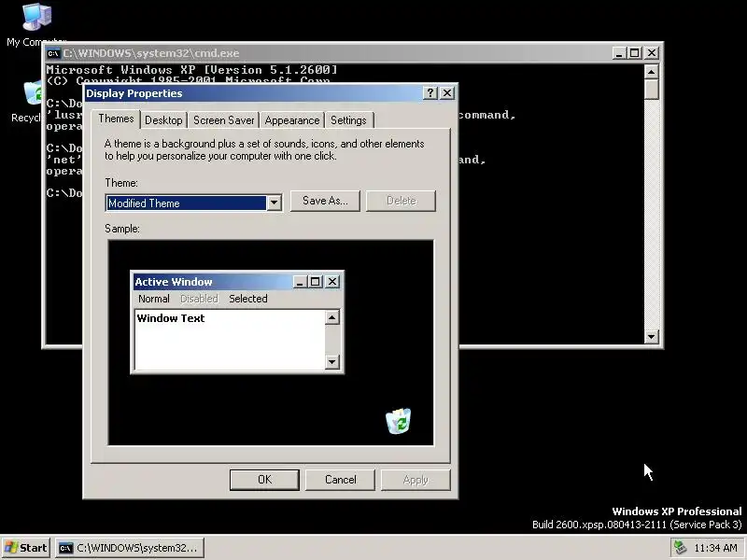Screen dimensions: 747x560
Task: Click the taskbar clock showing 11:34 AM
Action: [715, 548]
